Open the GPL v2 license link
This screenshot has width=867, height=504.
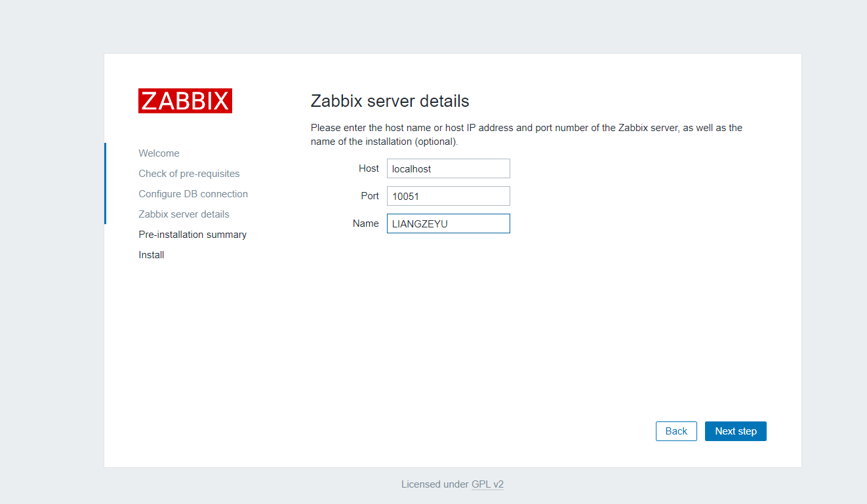click(x=487, y=484)
